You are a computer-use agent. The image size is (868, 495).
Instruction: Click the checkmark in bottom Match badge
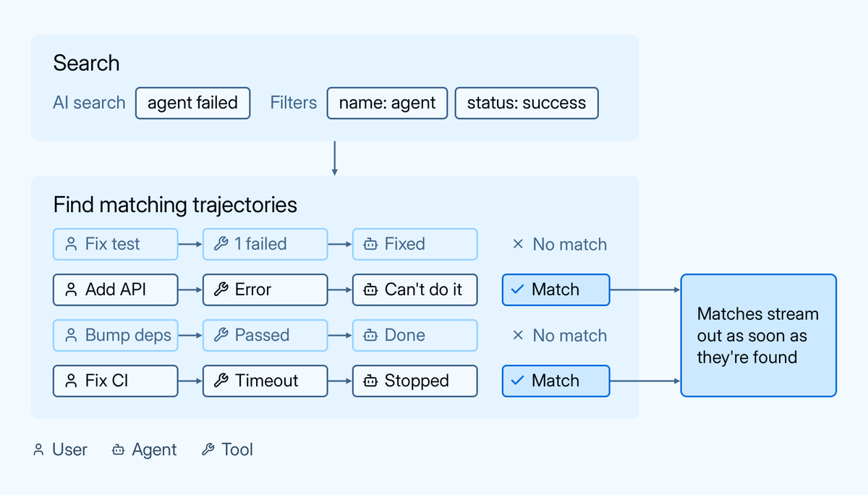click(517, 381)
